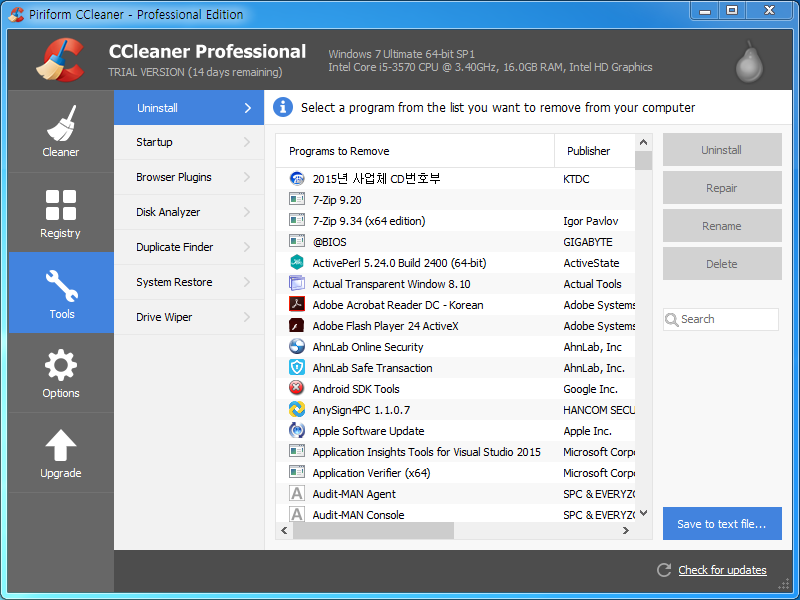Viewport: 800px width, 600px height.
Task: Open the Browser Plugins tab
Action: tap(189, 177)
